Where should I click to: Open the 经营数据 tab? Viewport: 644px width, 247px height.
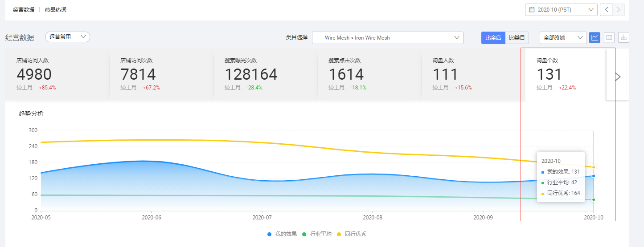coord(24,10)
